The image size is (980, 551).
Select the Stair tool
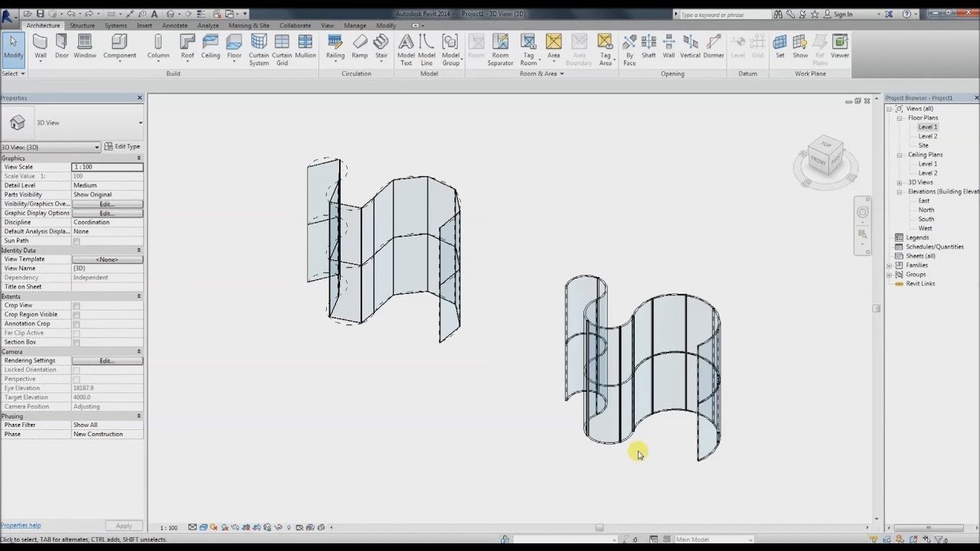tap(381, 47)
